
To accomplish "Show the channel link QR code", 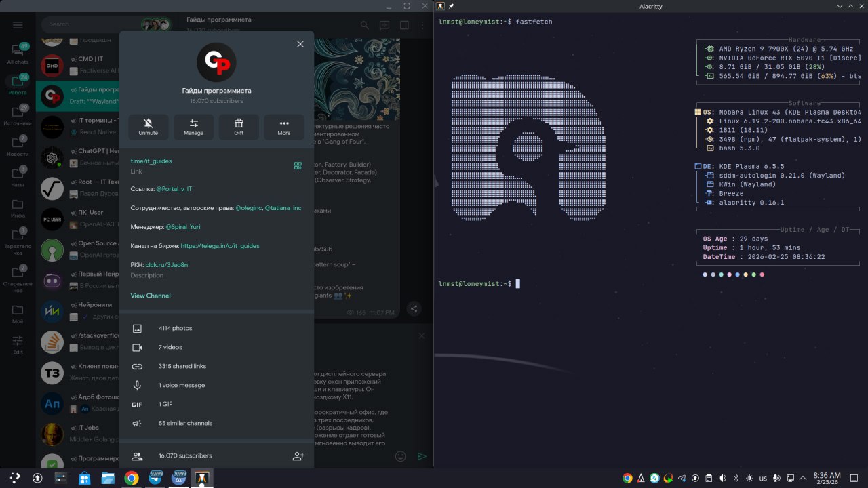I will click(298, 165).
